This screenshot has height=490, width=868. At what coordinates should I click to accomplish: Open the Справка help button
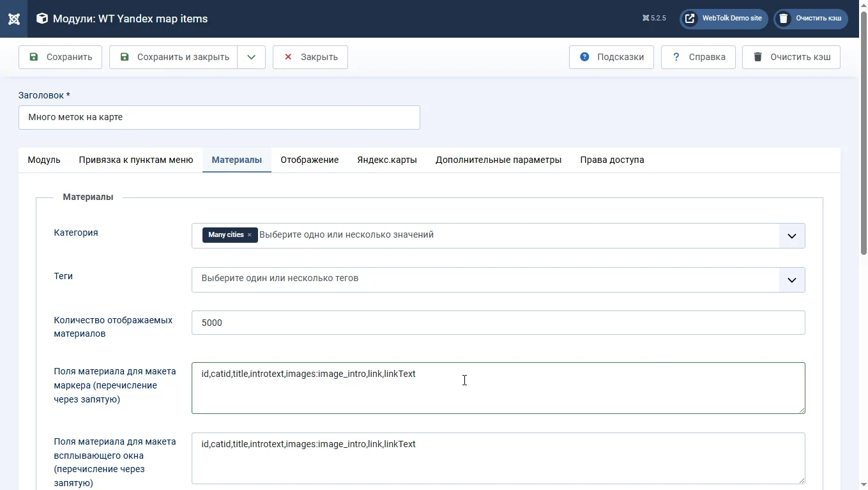point(698,57)
